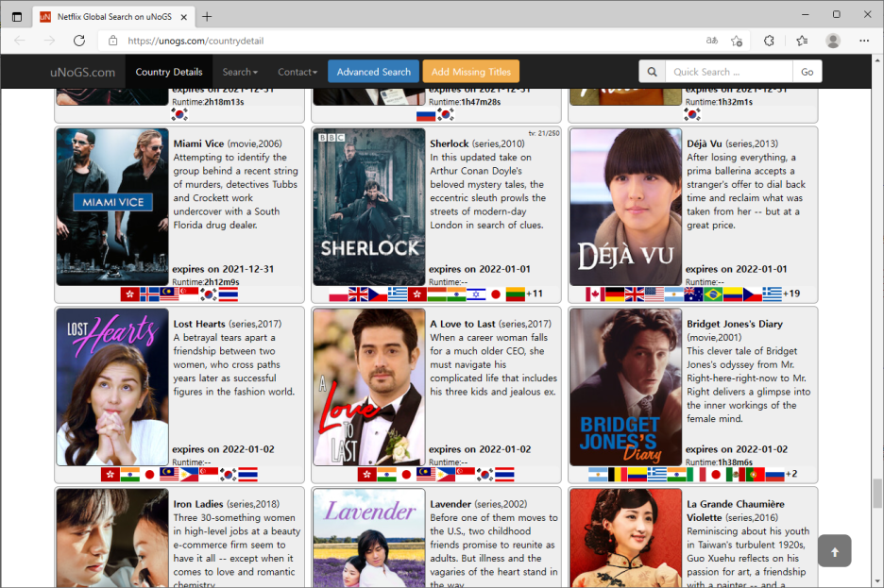
Task: Click the Canada flag under Déjà Vu
Action: coord(595,294)
